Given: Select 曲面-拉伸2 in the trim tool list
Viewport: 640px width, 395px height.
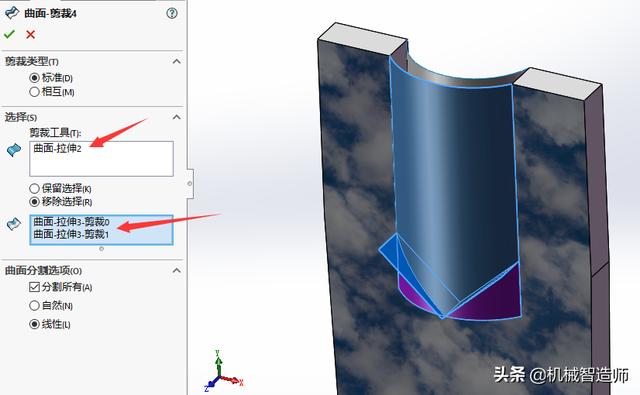Looking at the screenshot, I should (58, 148).
